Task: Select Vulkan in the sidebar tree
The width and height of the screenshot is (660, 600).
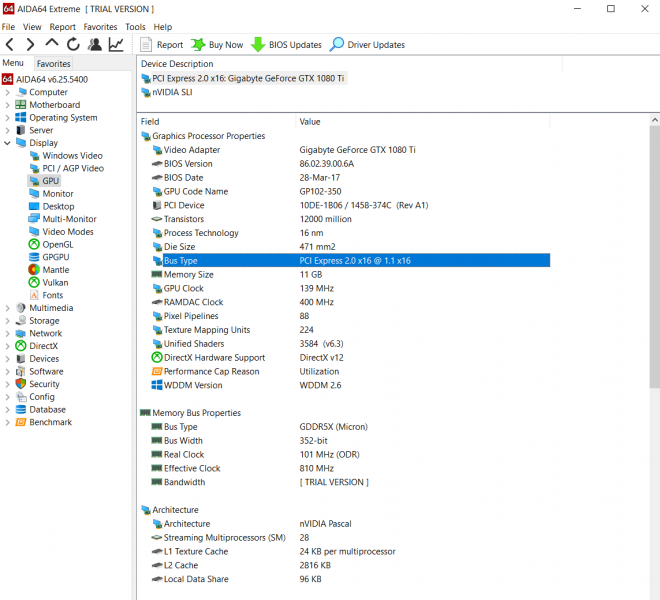Action: (55, 282)
